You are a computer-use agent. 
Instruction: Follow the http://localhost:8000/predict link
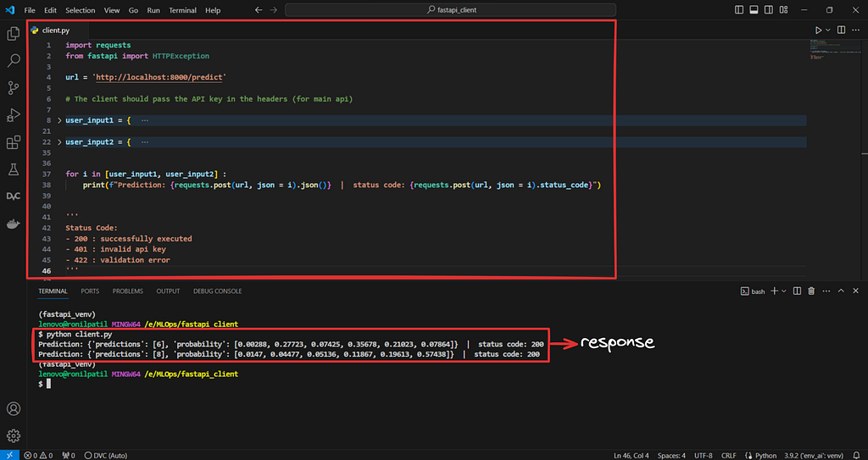[159, 77]
